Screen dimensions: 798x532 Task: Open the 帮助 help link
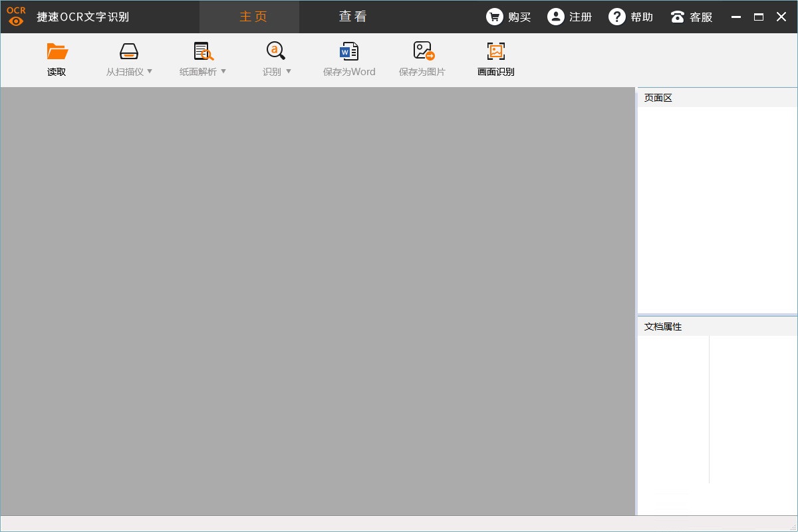(642, 17)
